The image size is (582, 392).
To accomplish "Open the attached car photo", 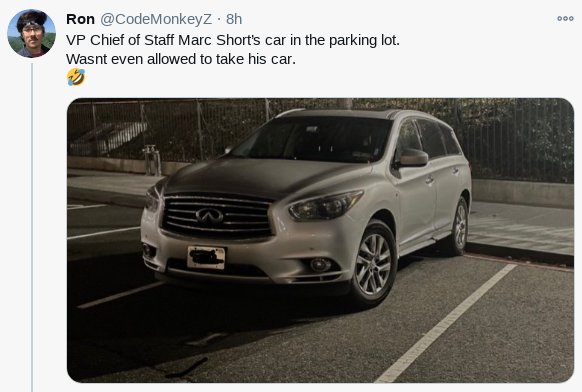I will pyautogui.click(x=320, y=240).
